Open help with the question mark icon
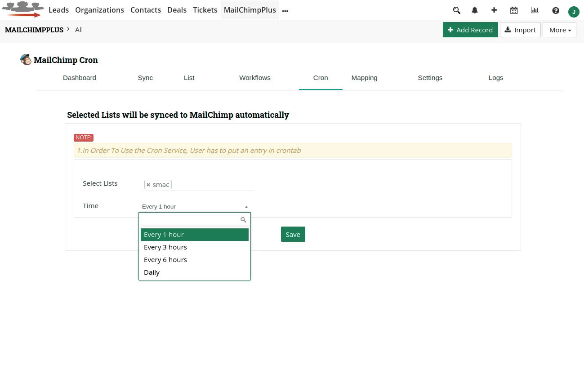This screenshot has width=584, height=392. tap(556, 10)
